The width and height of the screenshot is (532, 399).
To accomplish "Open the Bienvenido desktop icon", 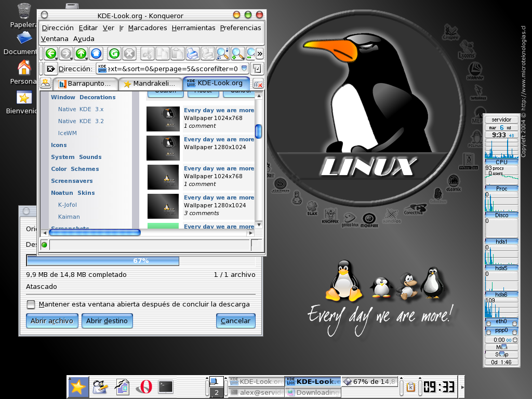I will 24,97.
